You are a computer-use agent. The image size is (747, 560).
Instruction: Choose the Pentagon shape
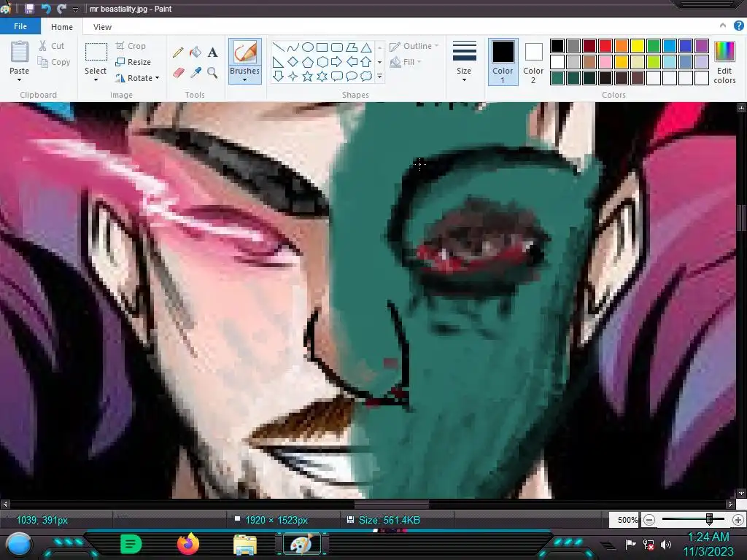pyautogui.click(x=308, y=62)
